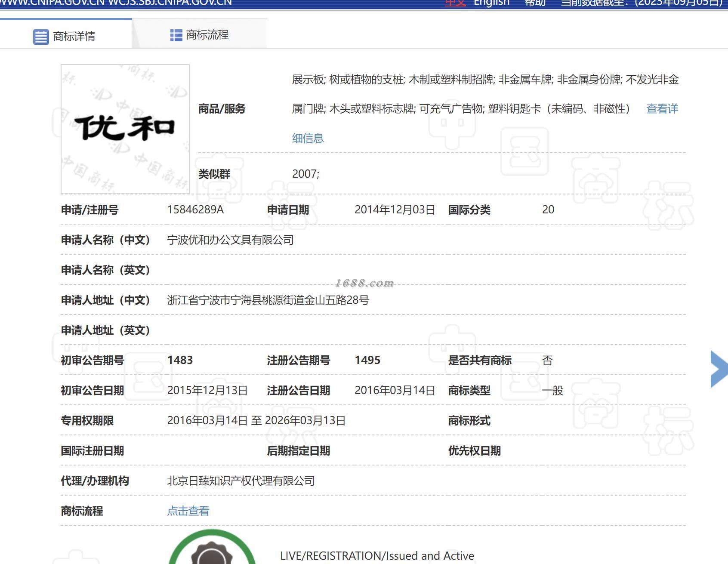Viewport: 728px width, 564px height.
Task: Select registration date 2016年03月14日
Action: pos(395,390)
